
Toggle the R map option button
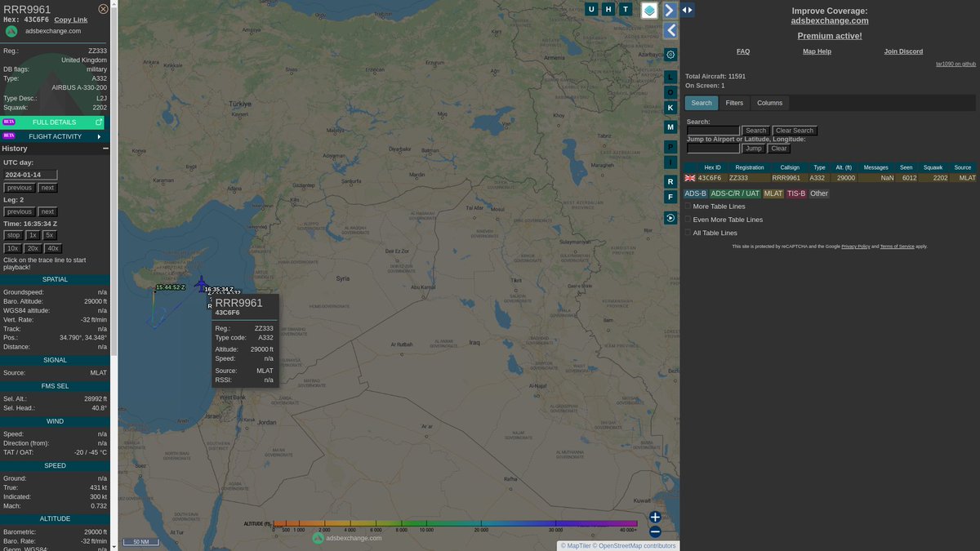(x=670, y=181)
